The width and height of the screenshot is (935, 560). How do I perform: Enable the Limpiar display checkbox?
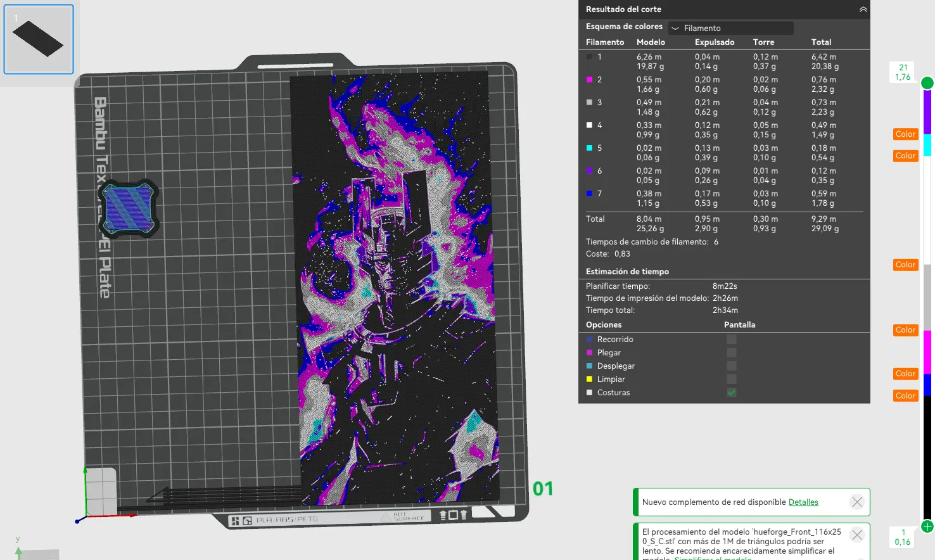(x=732, y=379)
